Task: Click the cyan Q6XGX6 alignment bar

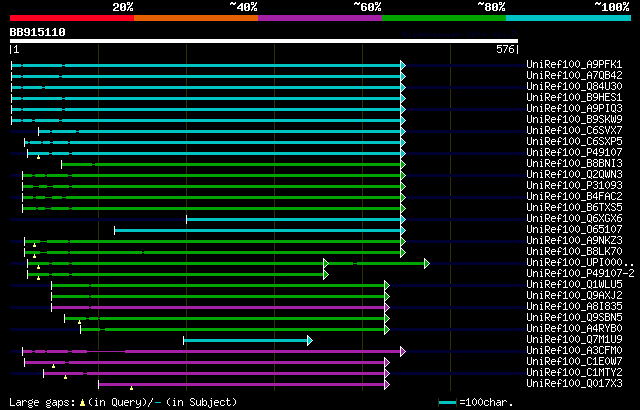Action: [x=293, y=220]
